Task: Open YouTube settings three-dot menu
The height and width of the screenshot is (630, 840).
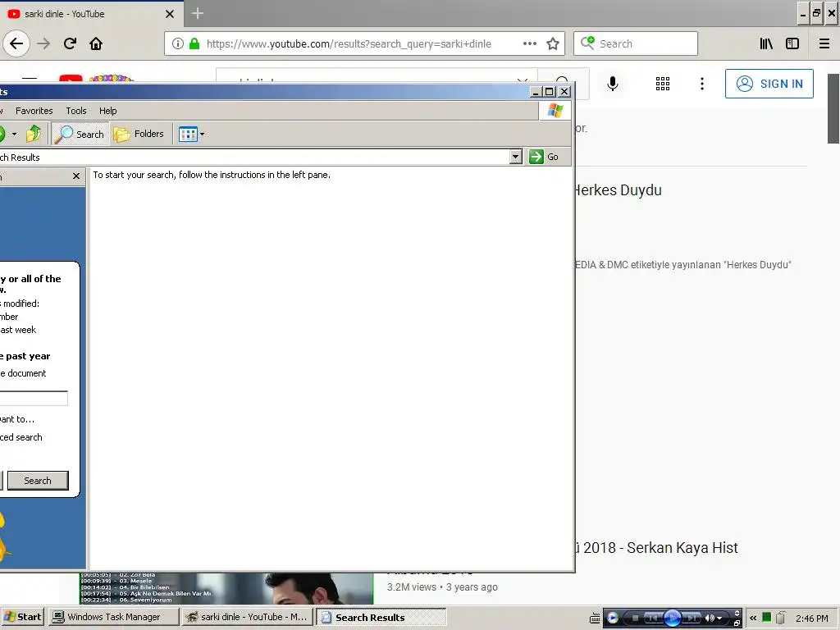Action: [702, 84]
